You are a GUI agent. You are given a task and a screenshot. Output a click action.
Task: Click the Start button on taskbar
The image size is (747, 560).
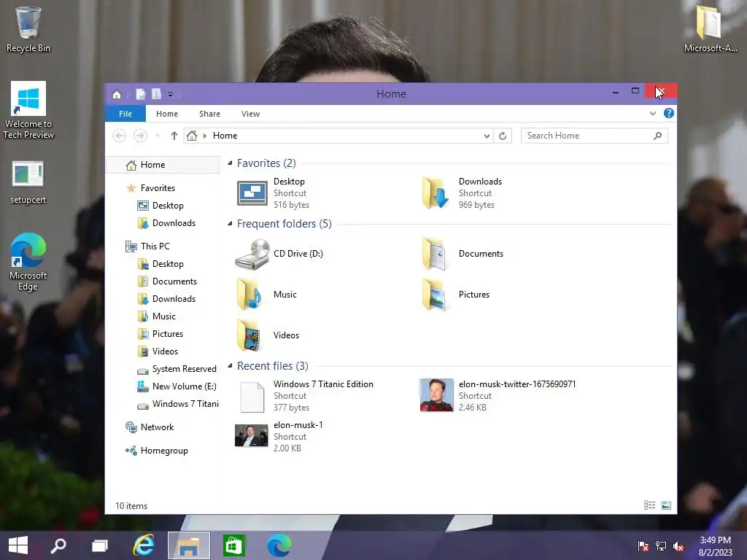18,545
